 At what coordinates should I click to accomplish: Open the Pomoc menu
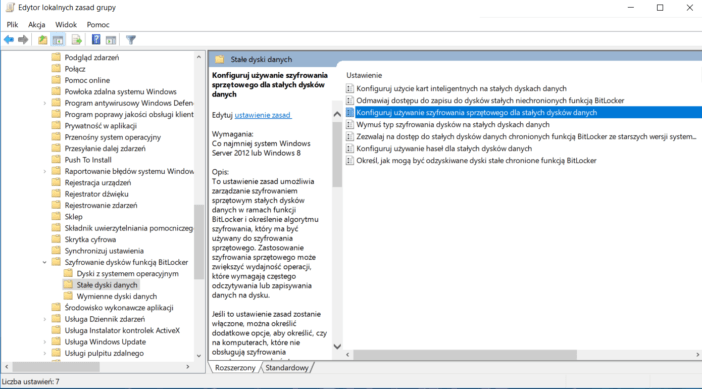98,25
